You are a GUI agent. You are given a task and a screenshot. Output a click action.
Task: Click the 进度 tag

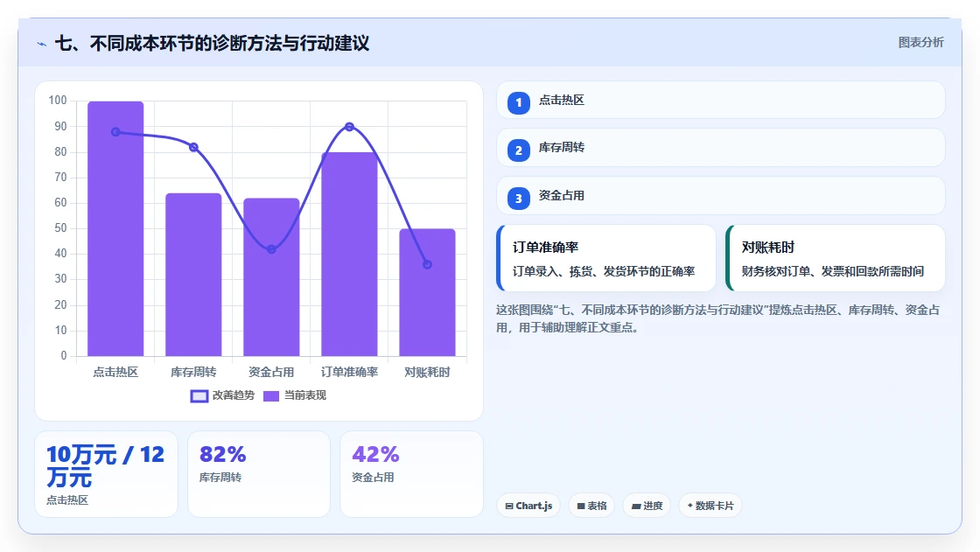tap(647, 506)
